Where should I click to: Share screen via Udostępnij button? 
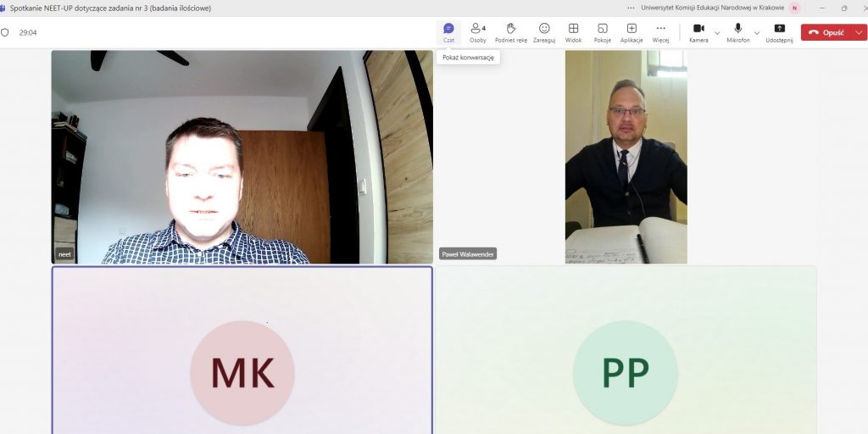click(x=779, y=32)
